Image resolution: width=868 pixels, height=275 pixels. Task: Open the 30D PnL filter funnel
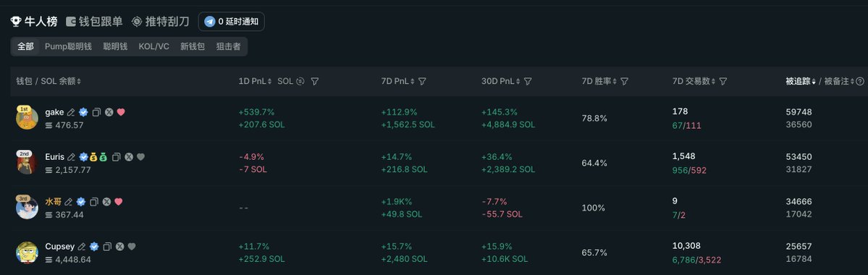[528, 81]
